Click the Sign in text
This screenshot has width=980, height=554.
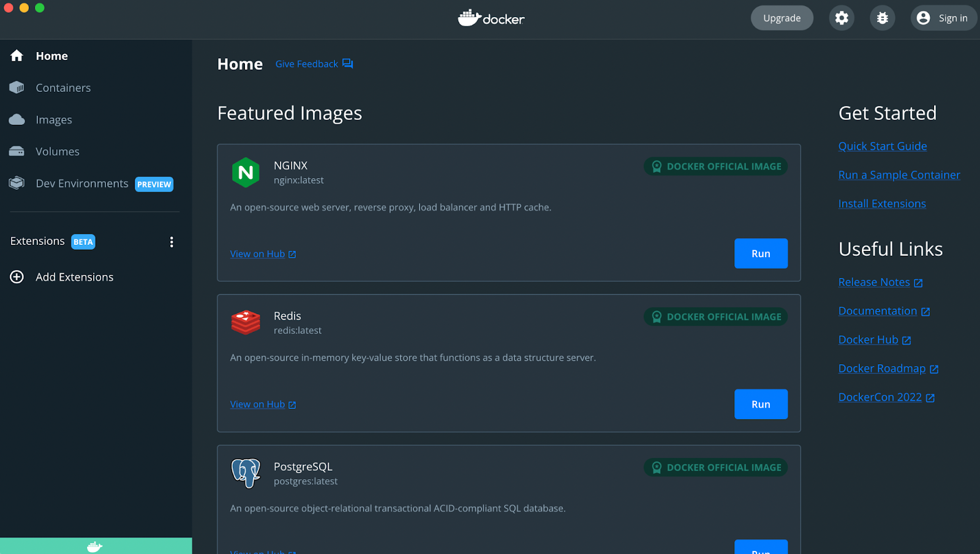click(x=953, y=18)
